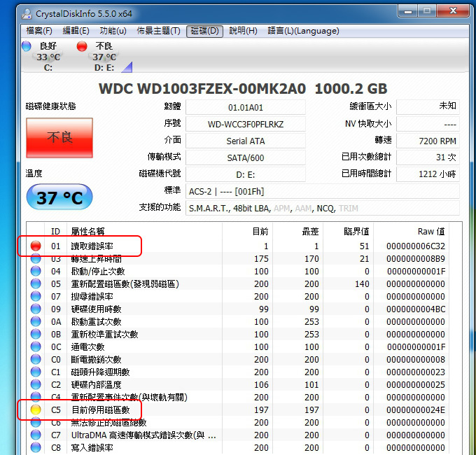Click the 最差 column header
The image size is (476, 455).
pyautogui.click(x=297, y=231)
